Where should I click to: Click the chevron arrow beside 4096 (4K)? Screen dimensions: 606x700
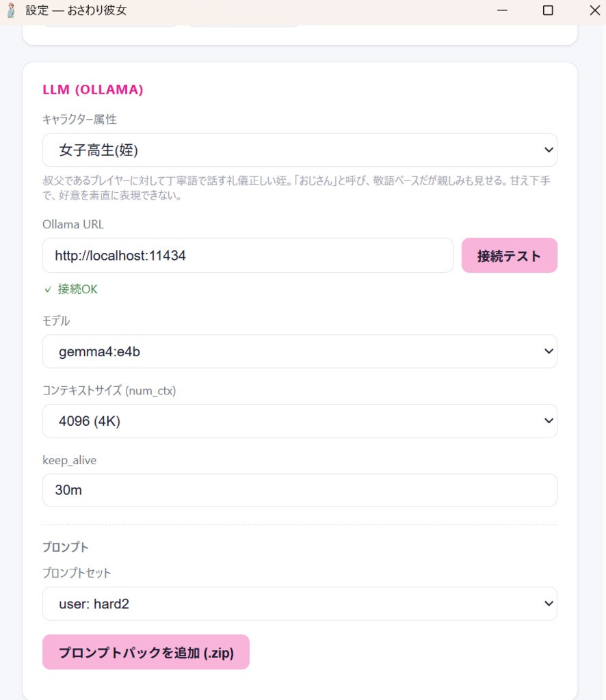(x=548, y=421)
